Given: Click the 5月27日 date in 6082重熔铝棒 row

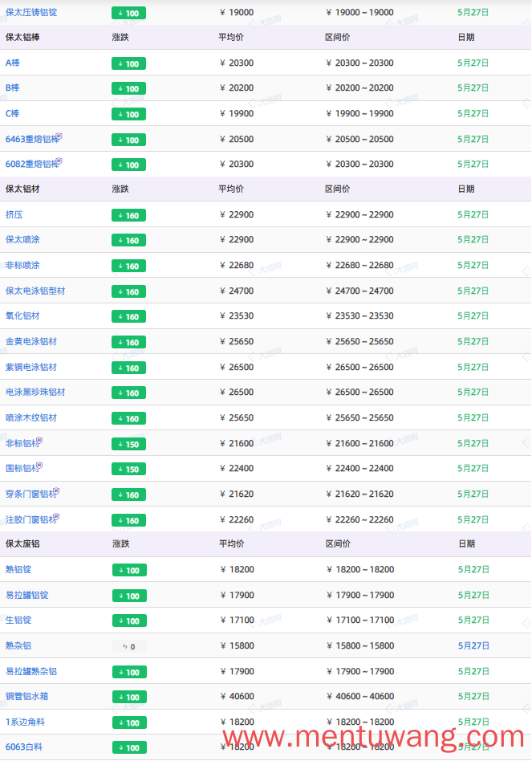Looking at the screenshot, I should [473, 164].
